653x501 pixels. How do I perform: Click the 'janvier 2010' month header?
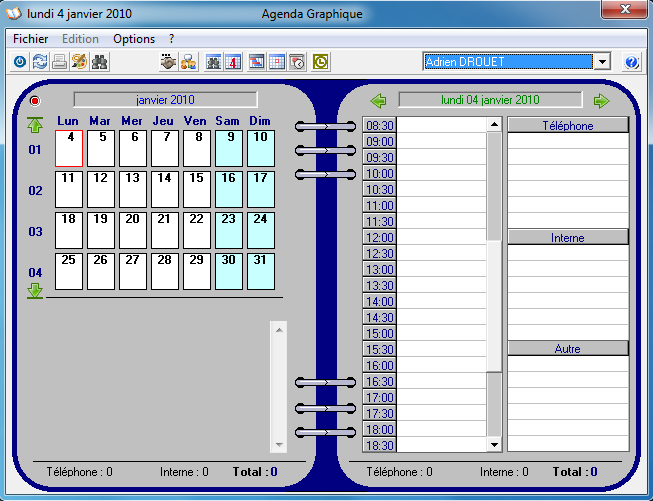(165, 100)
